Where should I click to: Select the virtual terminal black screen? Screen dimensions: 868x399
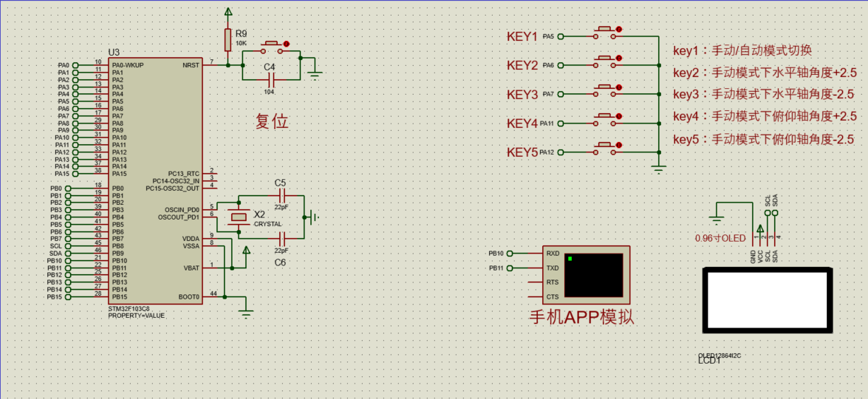pyautogui.click(x=594, y=275)
